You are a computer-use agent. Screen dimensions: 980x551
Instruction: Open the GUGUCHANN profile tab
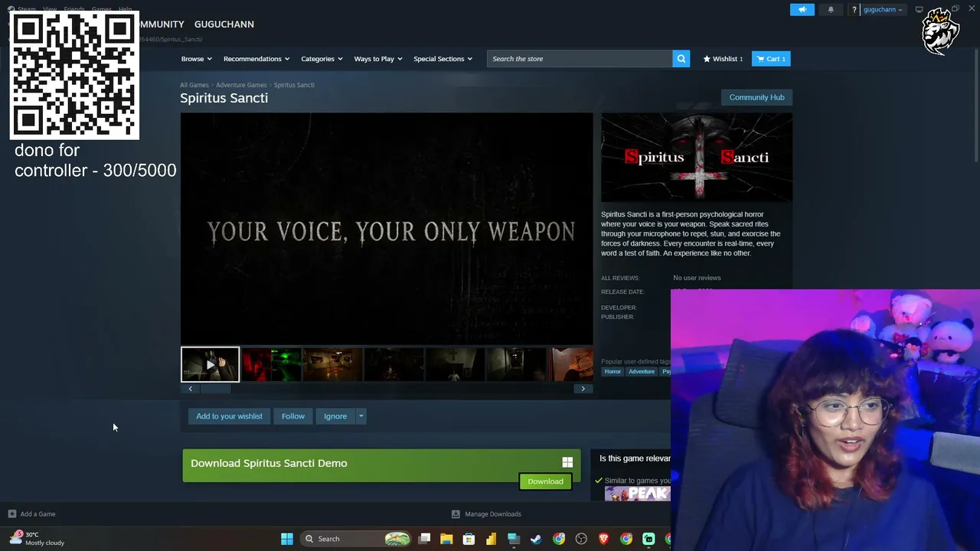(x=224, y=24)
